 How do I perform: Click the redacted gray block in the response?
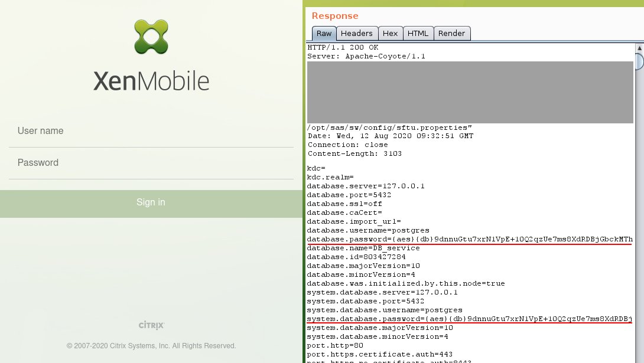coord(469,91)
